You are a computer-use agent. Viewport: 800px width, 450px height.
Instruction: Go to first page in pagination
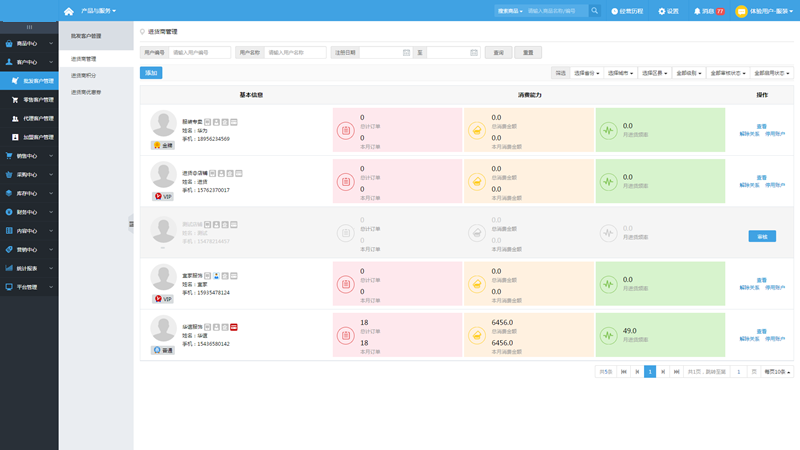[x=623, y=372]
